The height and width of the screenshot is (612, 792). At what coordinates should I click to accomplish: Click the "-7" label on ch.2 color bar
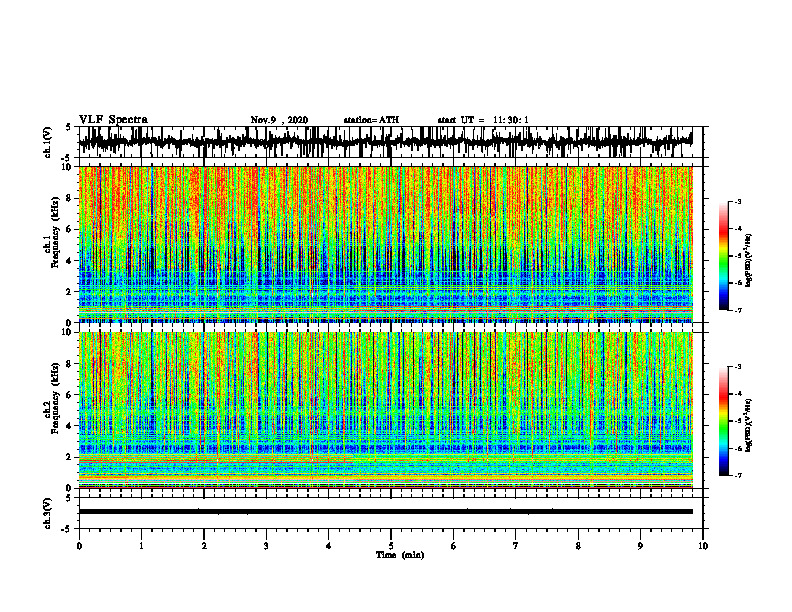pyautogui.click(x=737, y=475)
